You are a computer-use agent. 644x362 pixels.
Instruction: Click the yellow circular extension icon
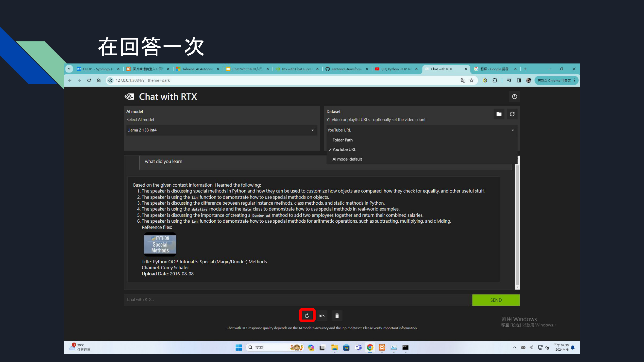point(485,80)
